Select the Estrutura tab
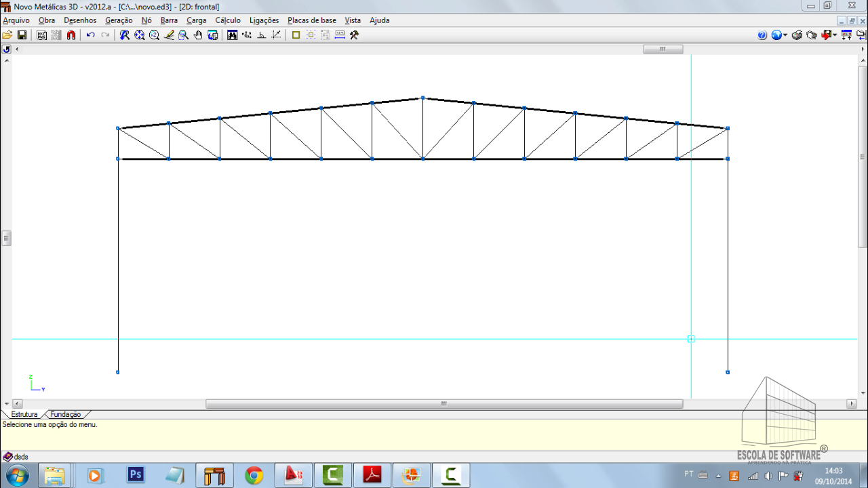The height and width of the screenshot is (488, 868). [x=24, y=414]
